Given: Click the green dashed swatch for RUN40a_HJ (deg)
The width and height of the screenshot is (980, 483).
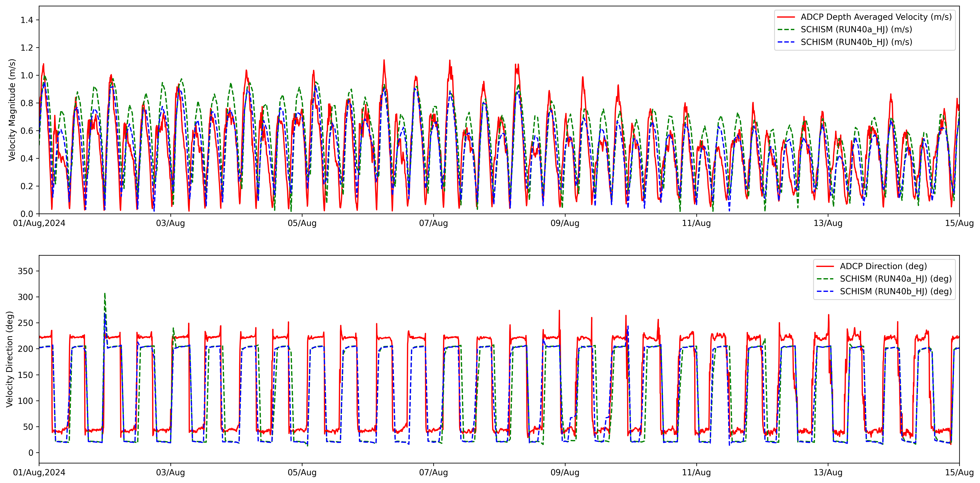Looking at the screenshot, I should click(825, 279).
